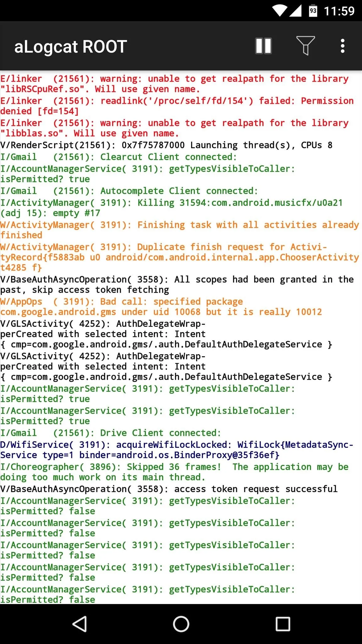Select the Gmail Clearcut Client connected line

118,157
